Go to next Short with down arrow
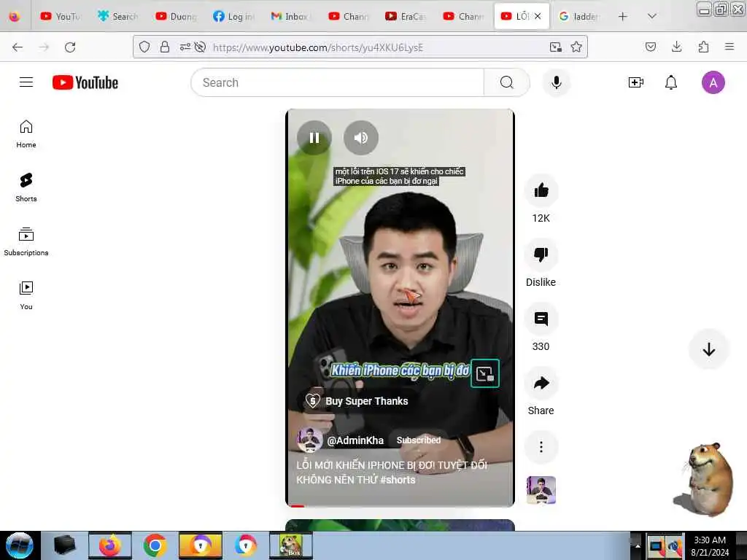 tap(708, 349)
